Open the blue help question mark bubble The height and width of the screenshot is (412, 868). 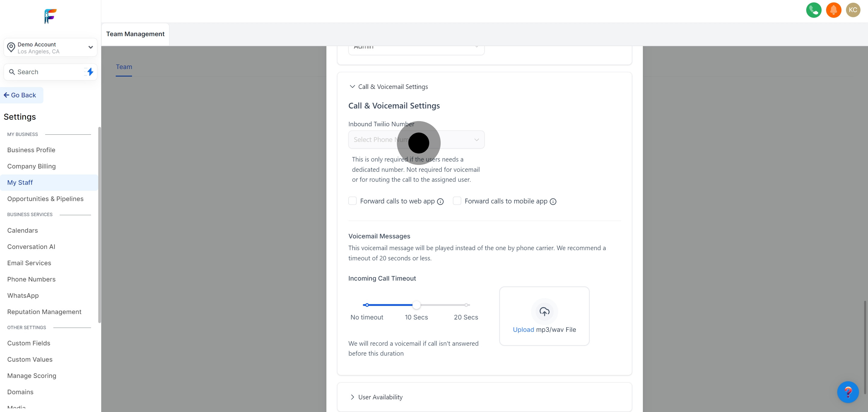click(x=848, y=392)
